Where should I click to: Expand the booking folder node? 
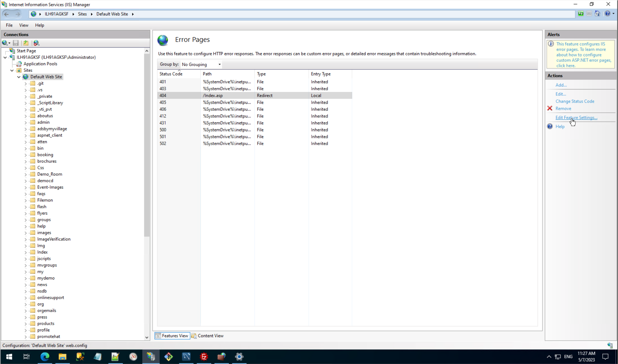(26, 155)
